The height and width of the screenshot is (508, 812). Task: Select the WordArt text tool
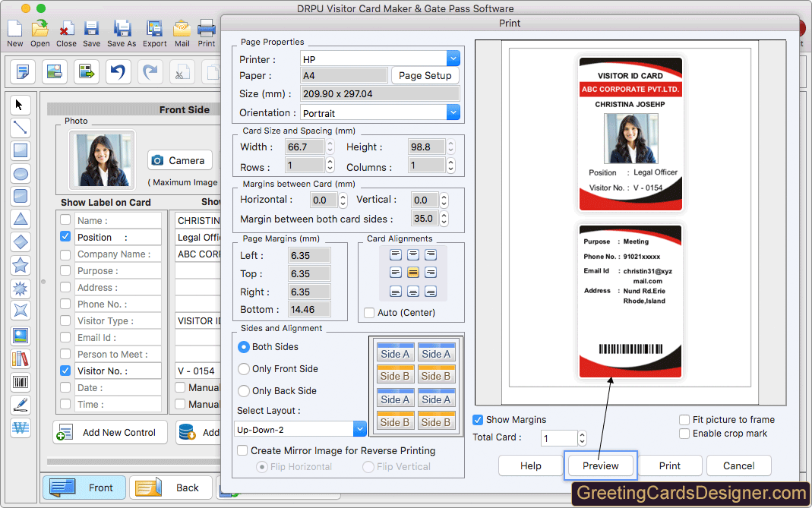click(x=21, y=428)
